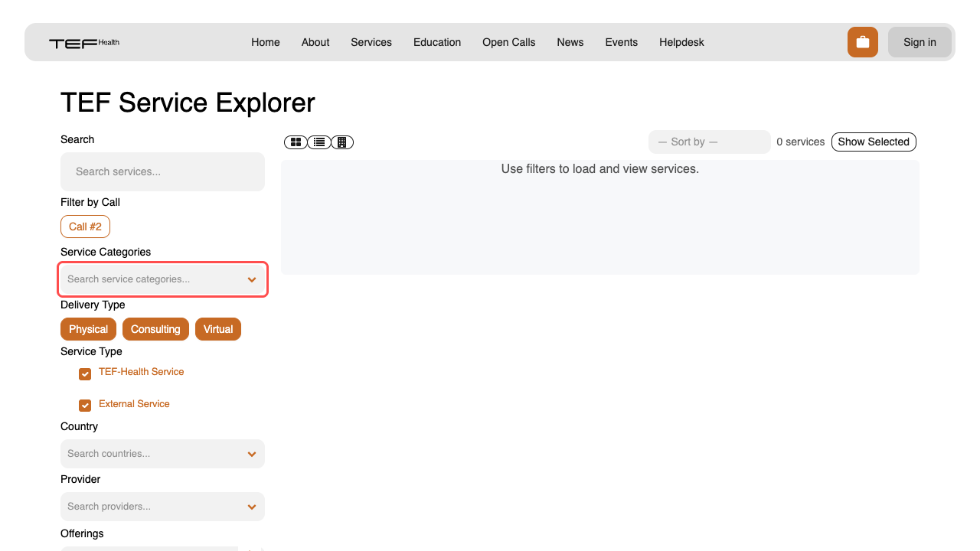Open the Events page
Image resolution: width=980 pixels, height=551 pixels.
point(622,42)
